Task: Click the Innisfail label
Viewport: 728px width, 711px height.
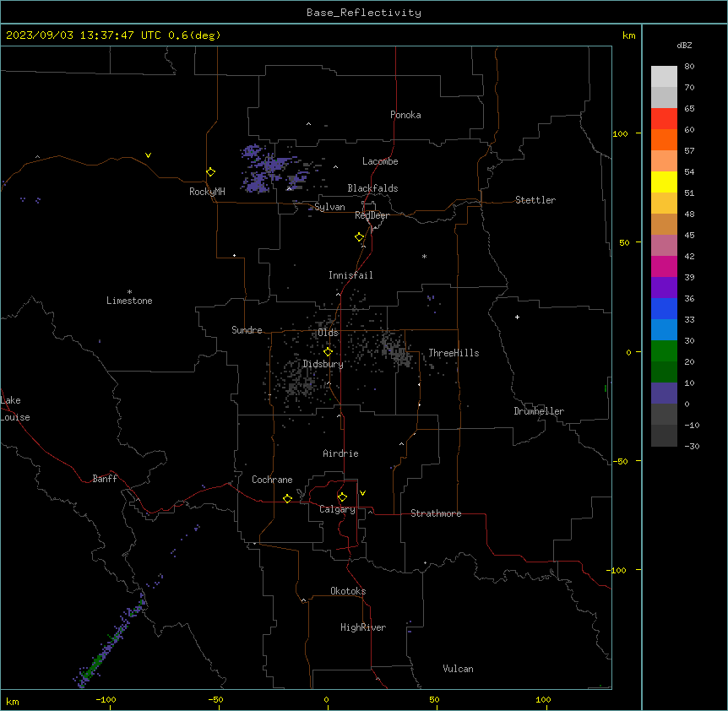Action: (x=350, y=275)
